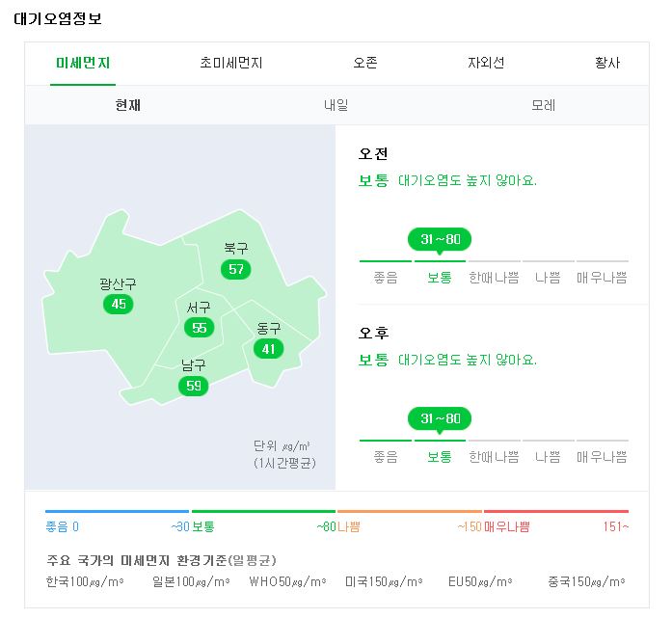Image resolution: width=672 pixels, height=618 pixels.
Task: Click the 오후 31~80 range bubble
Action: [x=440, y=418]
